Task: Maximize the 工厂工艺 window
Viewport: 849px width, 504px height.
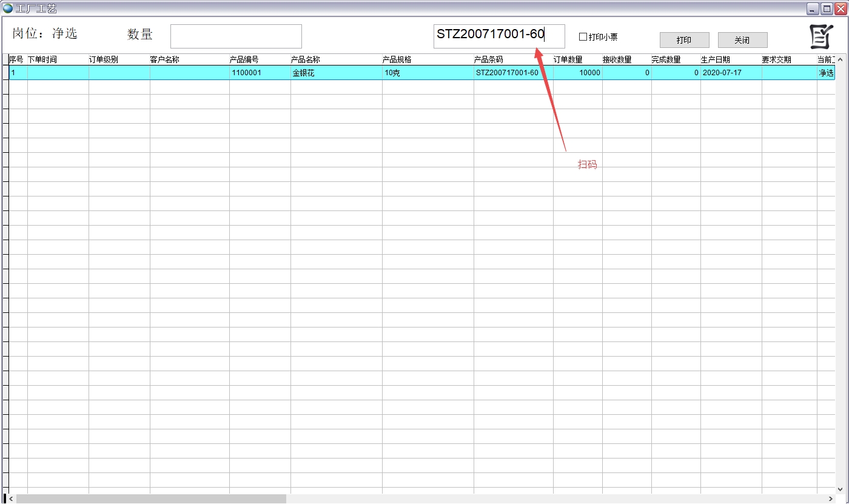Action: pos(827,8)
